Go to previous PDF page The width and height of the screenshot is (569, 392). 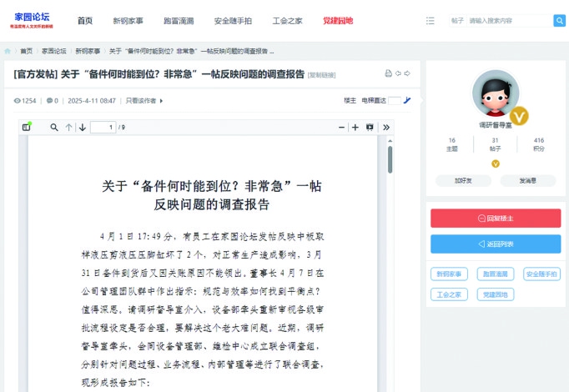tap(69, 128)
